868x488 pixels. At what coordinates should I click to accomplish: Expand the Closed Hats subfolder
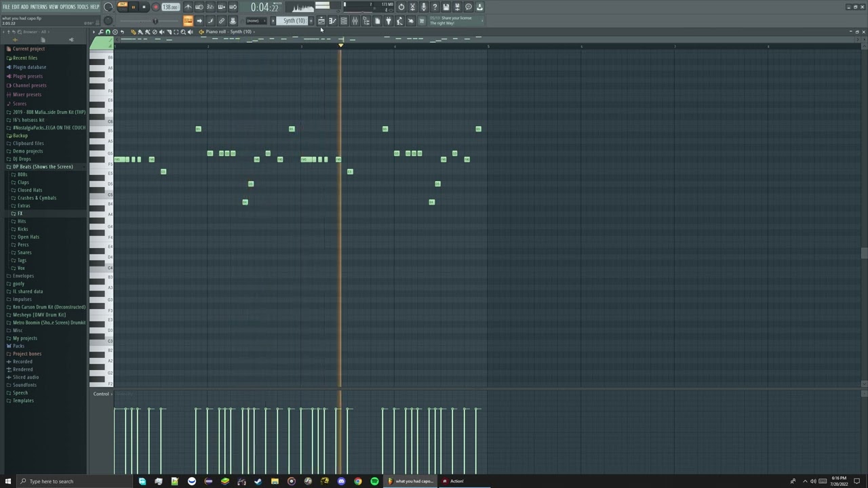[30, 190]
